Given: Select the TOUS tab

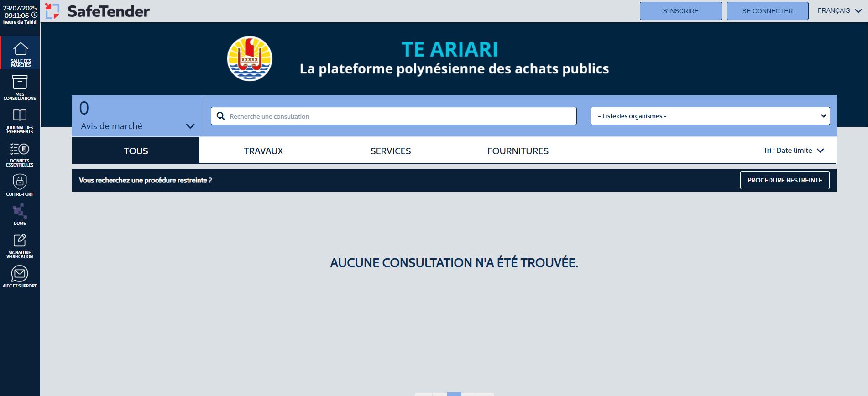Looking at the screenshot, I should click(136, 151).
